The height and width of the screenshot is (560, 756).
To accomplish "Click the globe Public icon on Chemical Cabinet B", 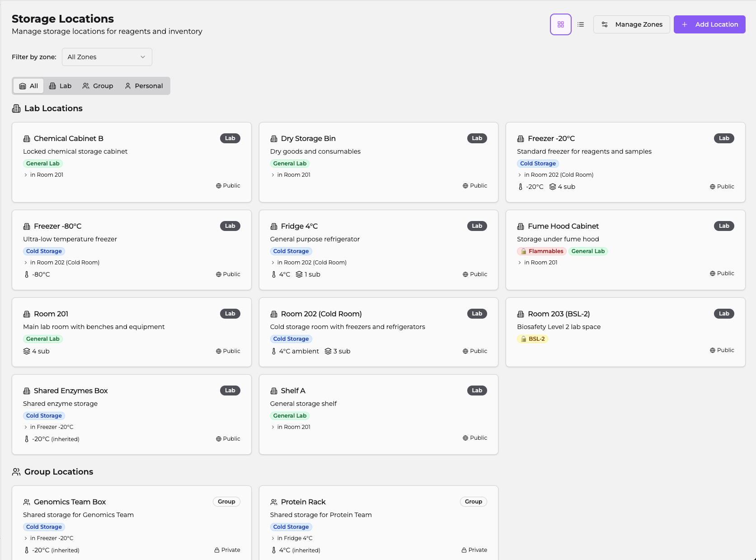I will [219, 186].
